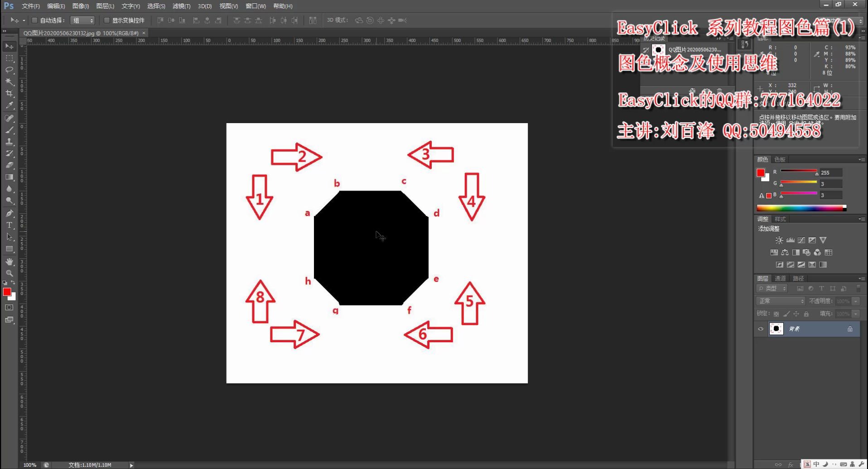Select the Path Selection tool
Screen dimensions: 868x469
tap(9, 237)
